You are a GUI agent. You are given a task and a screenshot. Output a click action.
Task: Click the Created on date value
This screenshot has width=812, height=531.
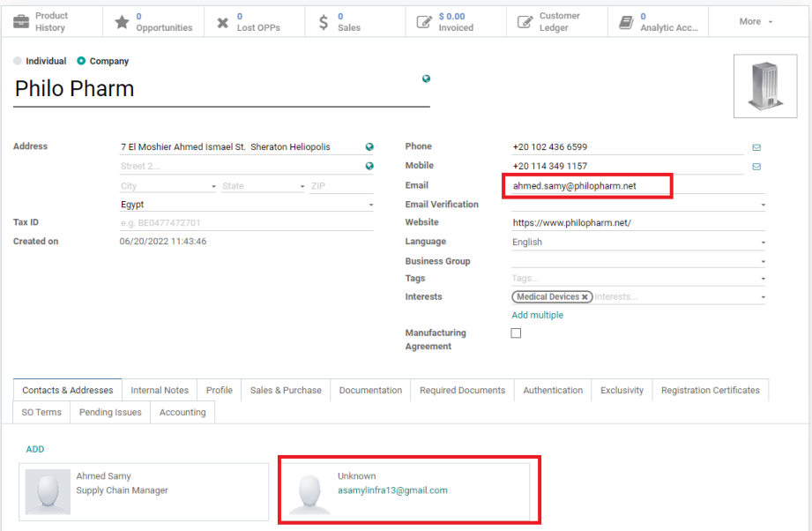point(162,242)
